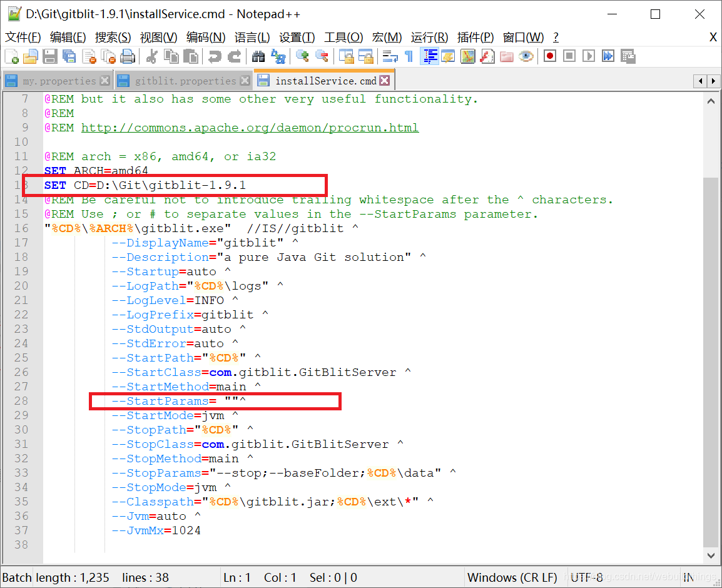
Task: Zoom out with the magnifier minus icon
Action: pos(322,56)
